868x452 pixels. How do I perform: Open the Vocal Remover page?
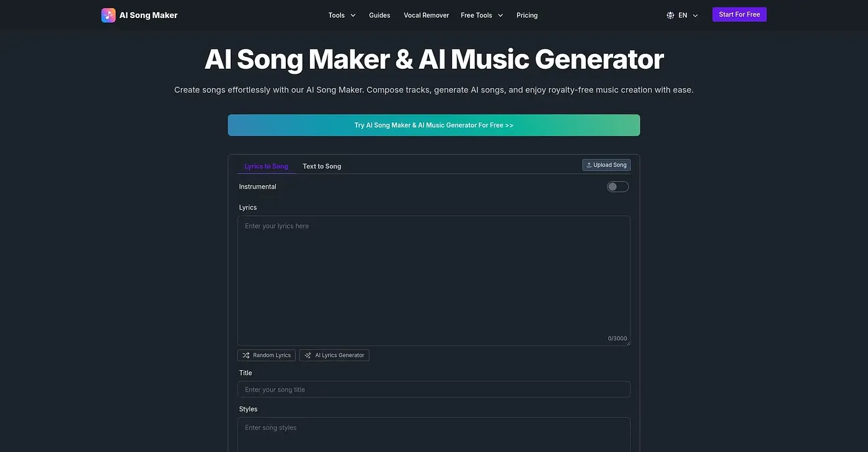[x=427, y=16]
